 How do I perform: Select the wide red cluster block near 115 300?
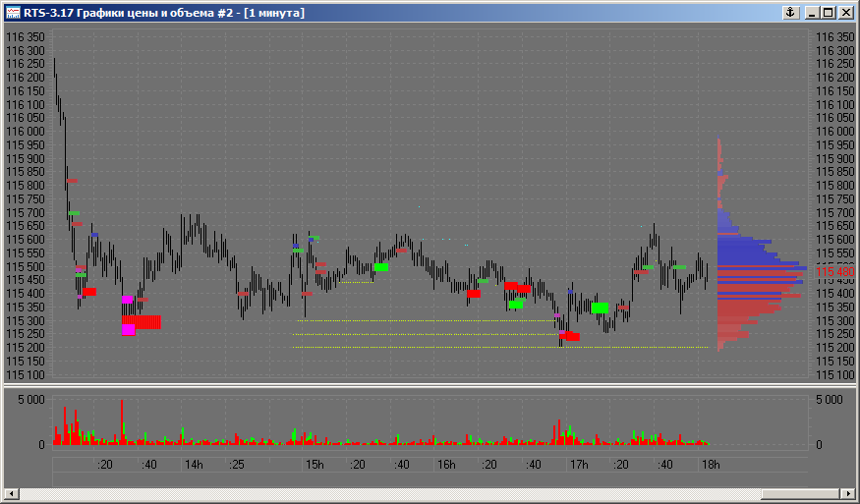(x=147, y=321)
